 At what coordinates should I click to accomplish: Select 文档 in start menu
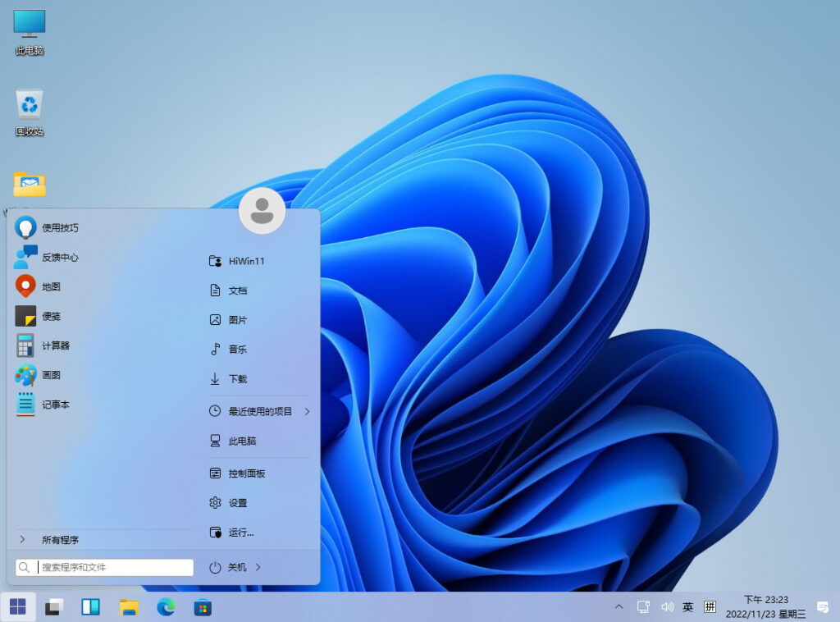[x=237, y=290]
